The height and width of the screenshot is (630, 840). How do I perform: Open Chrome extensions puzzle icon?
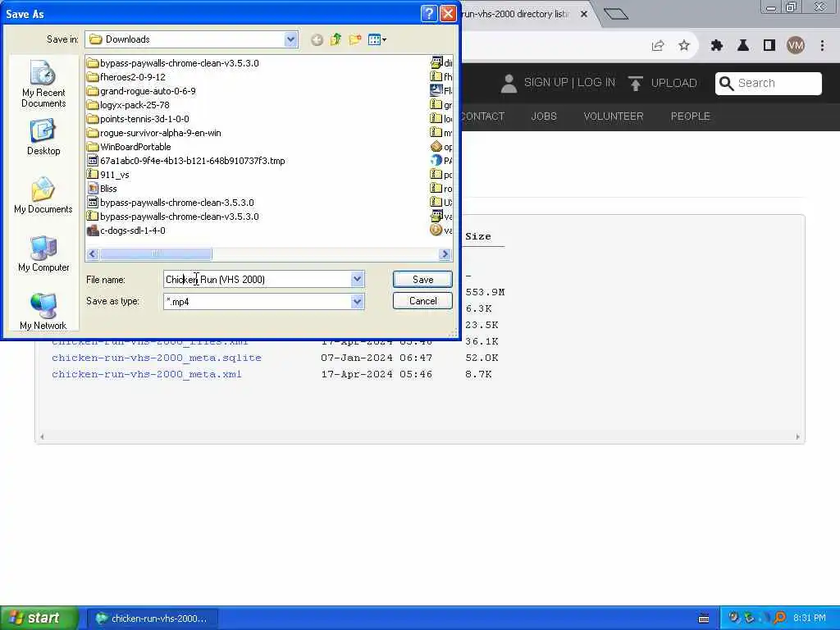716,46
